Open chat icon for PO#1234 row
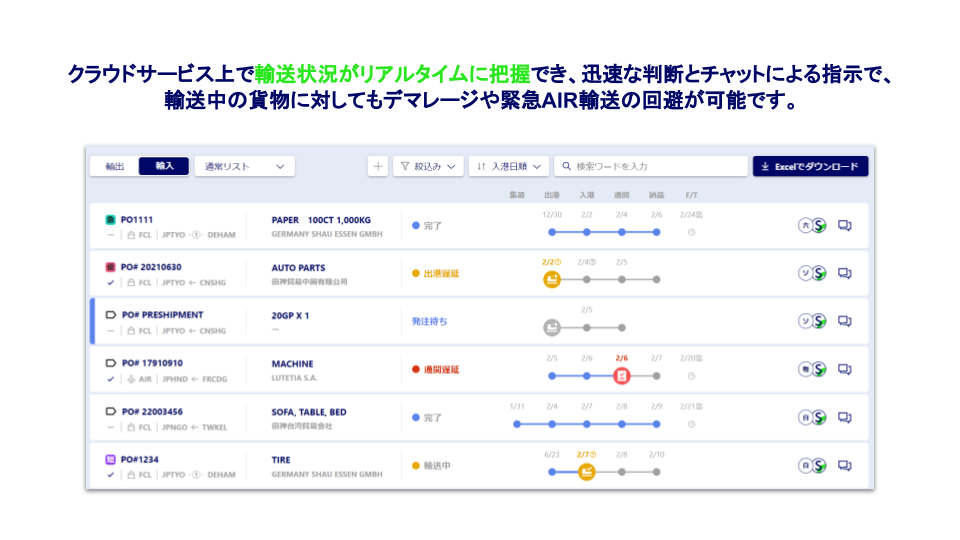The width and height of the screenshot is (960, 540). pos(844,466)
